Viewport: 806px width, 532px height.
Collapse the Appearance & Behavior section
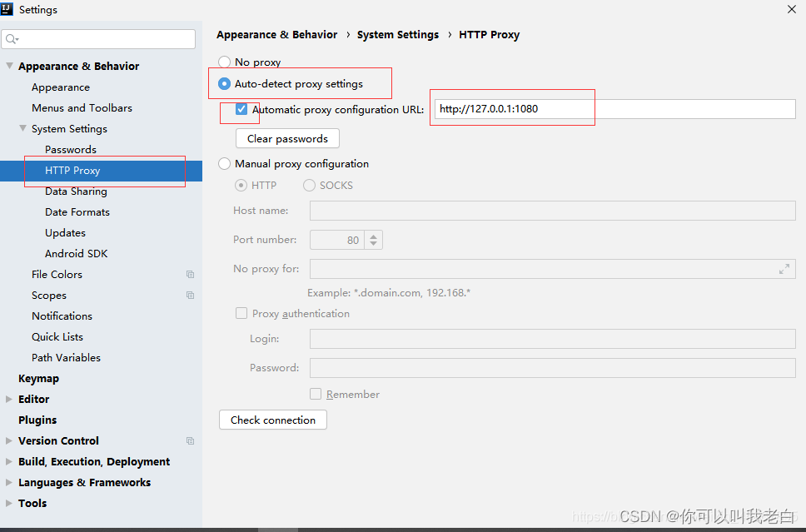[x=9, y=67]
